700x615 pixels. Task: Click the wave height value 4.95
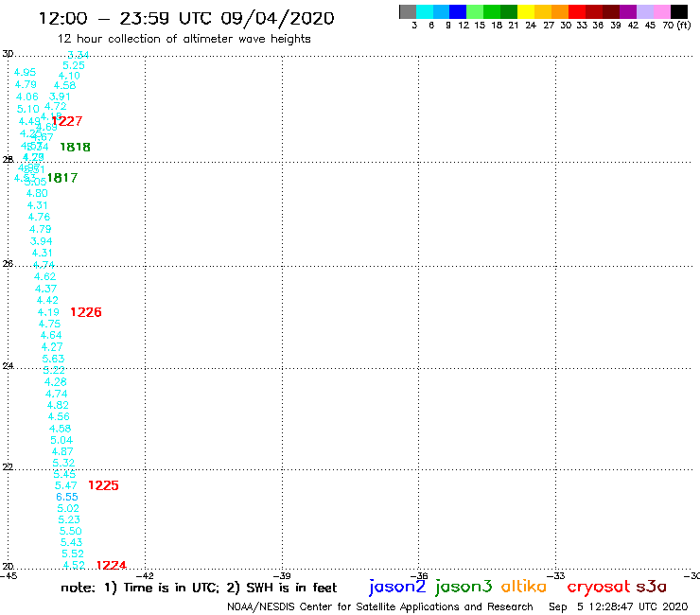[25, 72]
